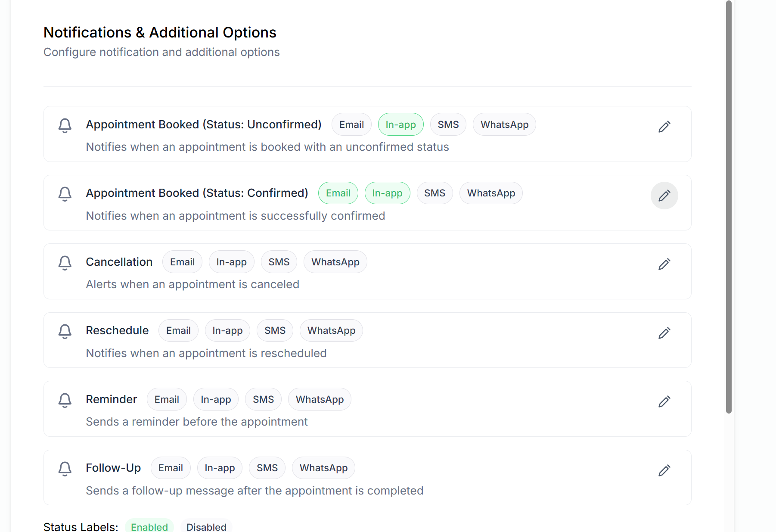Set Status Labels to Enabled
The width and height of the screenshot is (776, 532).
[149, 526]
